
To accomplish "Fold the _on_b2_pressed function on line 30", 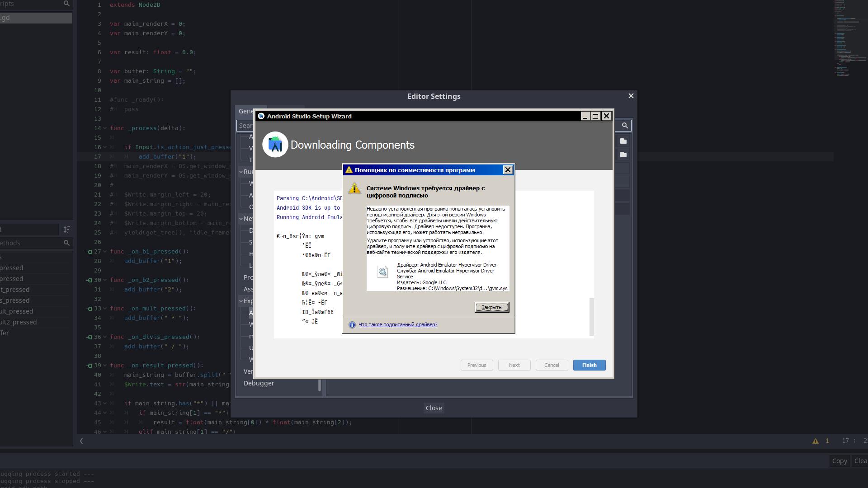I will 105,280.
